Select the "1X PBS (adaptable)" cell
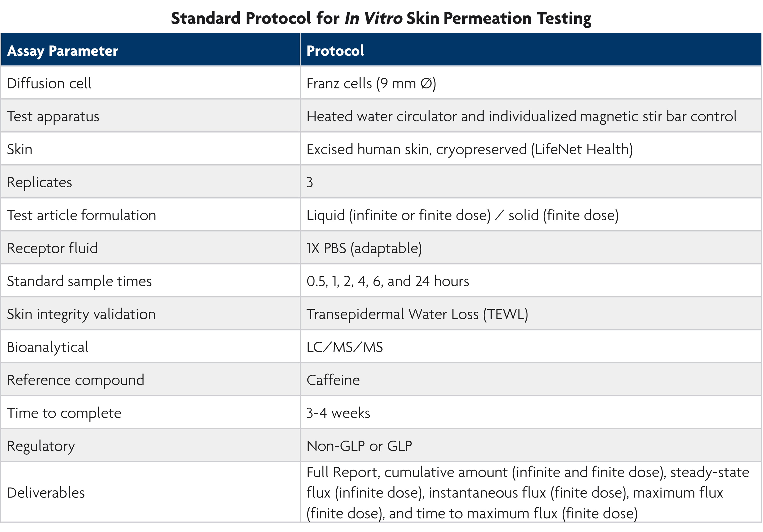The width and height of the screenshot is (763, 532). point(364,248)
